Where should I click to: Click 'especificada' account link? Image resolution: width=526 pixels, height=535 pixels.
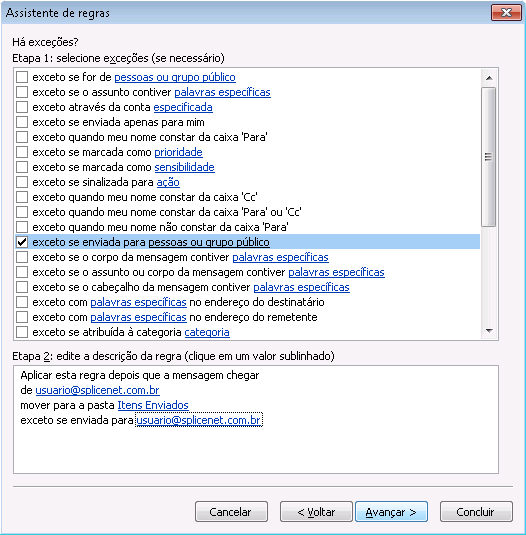183,107
